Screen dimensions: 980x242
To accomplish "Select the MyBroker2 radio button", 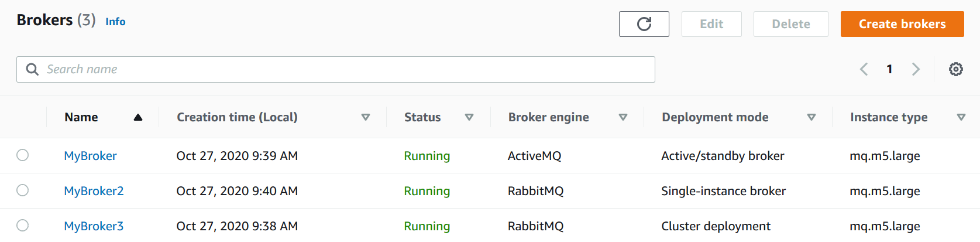I will (23, 190).
